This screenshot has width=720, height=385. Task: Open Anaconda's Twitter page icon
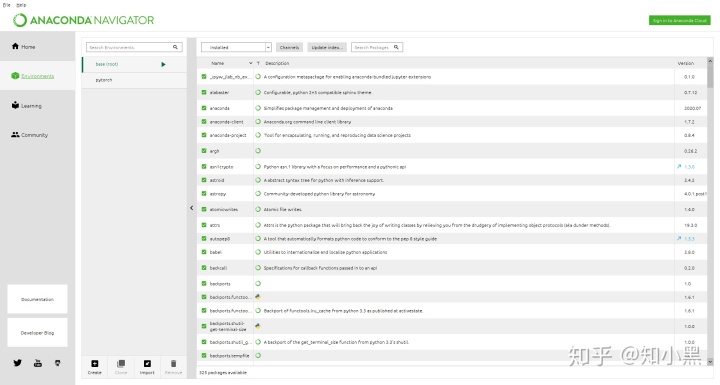pyautogui.click(x=17, y=363)
